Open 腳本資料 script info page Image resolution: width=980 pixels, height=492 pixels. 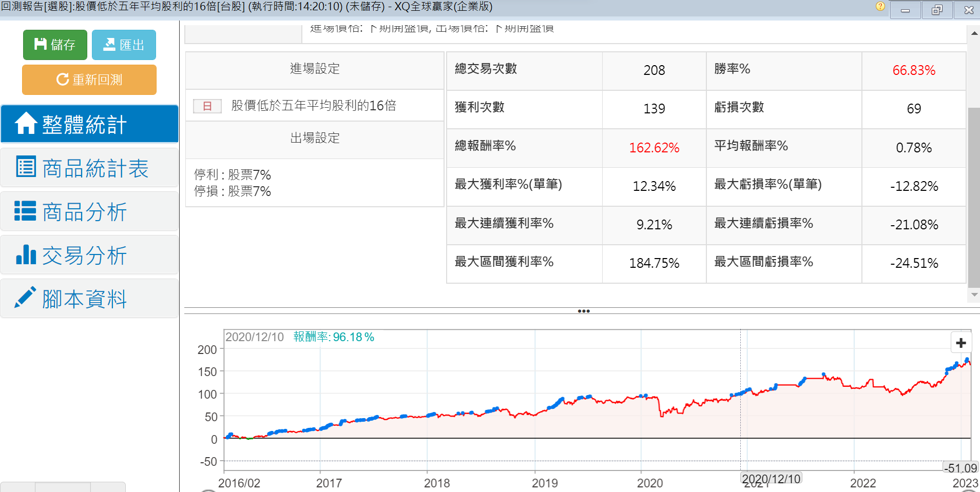tap(89, 299)
